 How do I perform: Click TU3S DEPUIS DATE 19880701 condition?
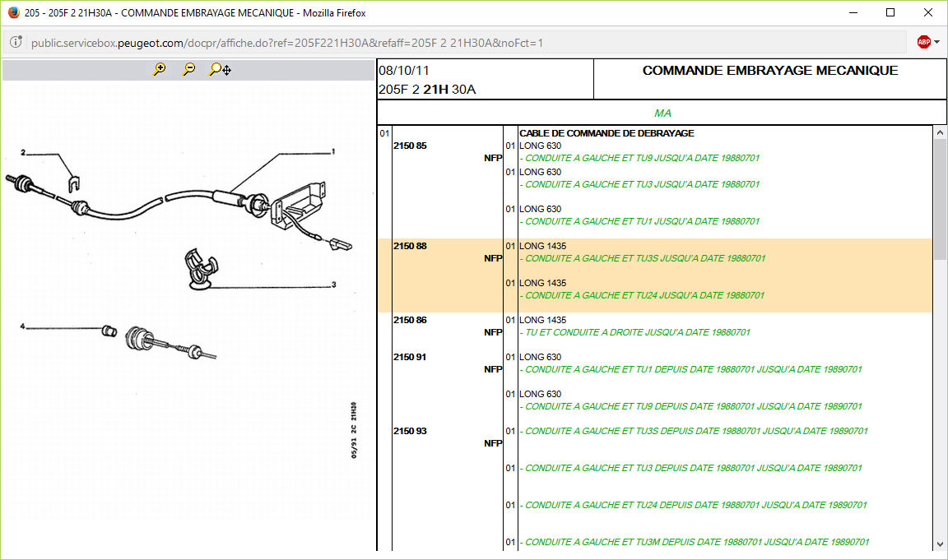tap(694, 431)
